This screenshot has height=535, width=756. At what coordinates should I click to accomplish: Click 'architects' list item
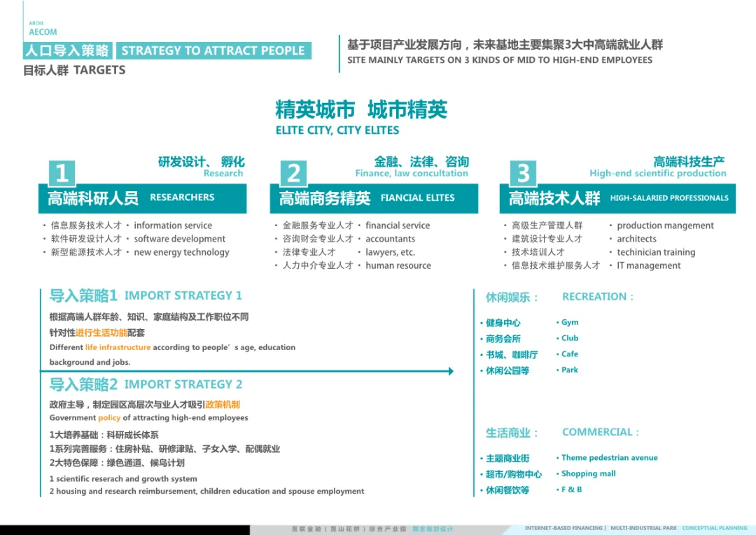tap(636, 239)
